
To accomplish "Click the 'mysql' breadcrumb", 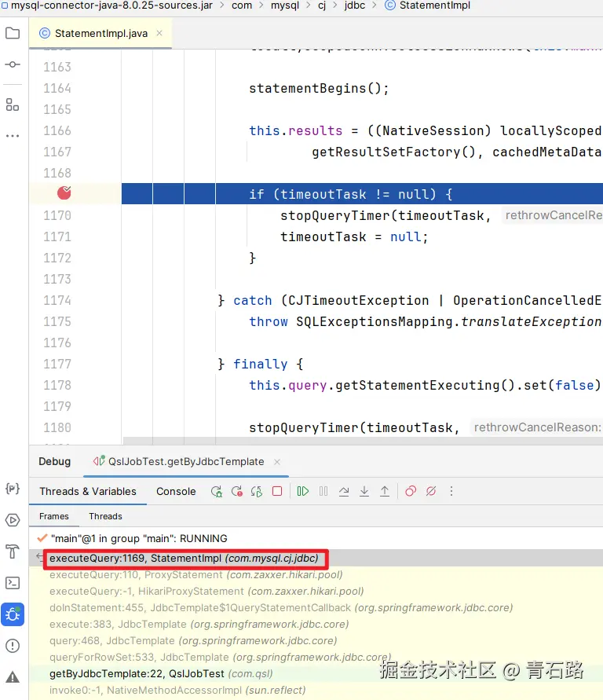I will 284,5.
